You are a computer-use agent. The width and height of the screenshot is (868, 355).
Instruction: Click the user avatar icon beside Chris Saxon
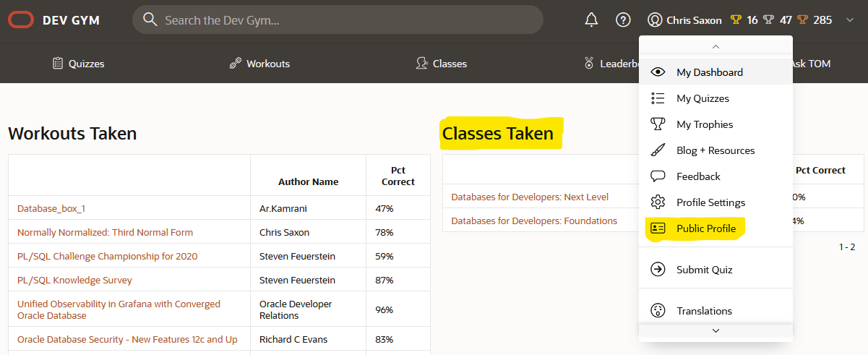coord(655,20)
